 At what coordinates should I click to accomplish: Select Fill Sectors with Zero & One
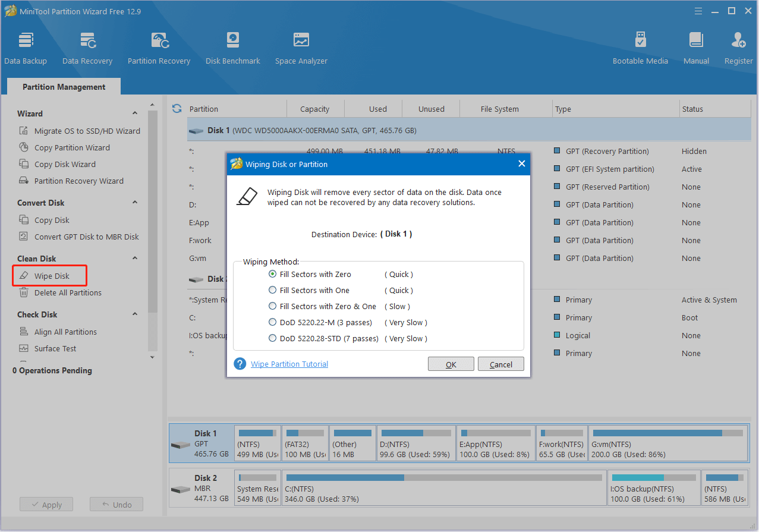click(272, 306)
